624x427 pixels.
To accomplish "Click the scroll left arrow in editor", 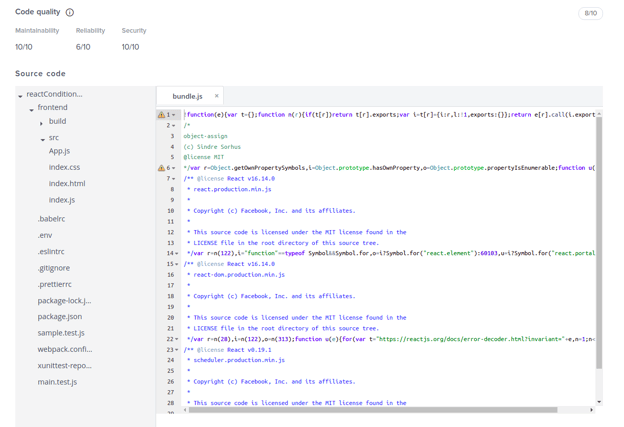I will pyautogui.click(x=185, y=410).
